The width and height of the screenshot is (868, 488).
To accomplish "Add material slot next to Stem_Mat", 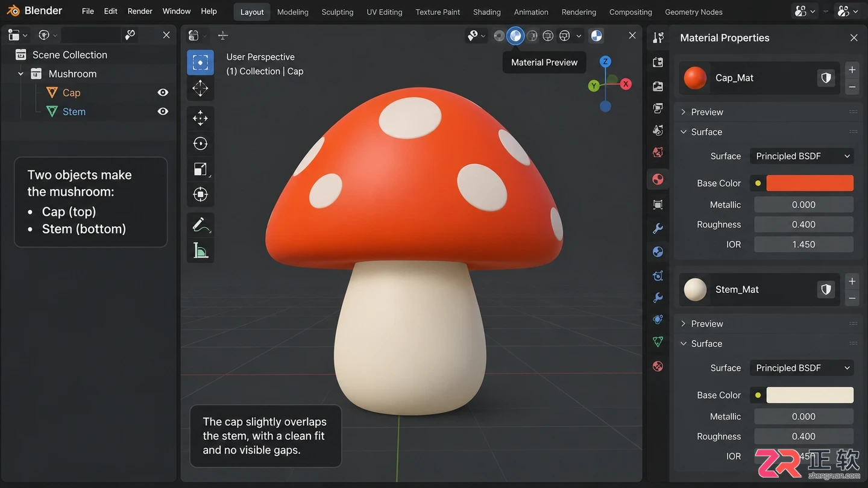I will (852, 281).
